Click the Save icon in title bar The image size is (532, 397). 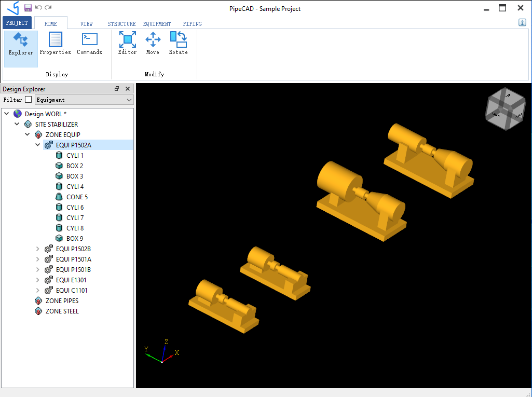click(28, 8)
